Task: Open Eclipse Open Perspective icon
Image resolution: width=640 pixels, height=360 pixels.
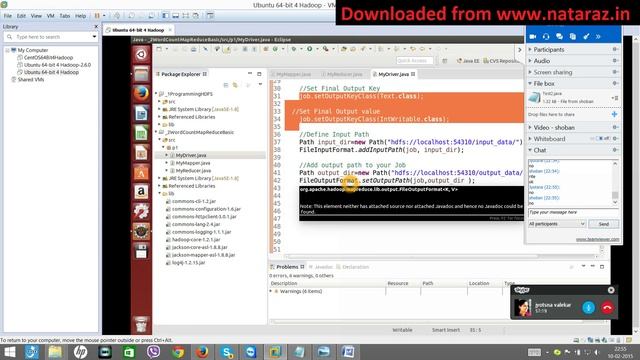Action: click(x=444, y=61)
